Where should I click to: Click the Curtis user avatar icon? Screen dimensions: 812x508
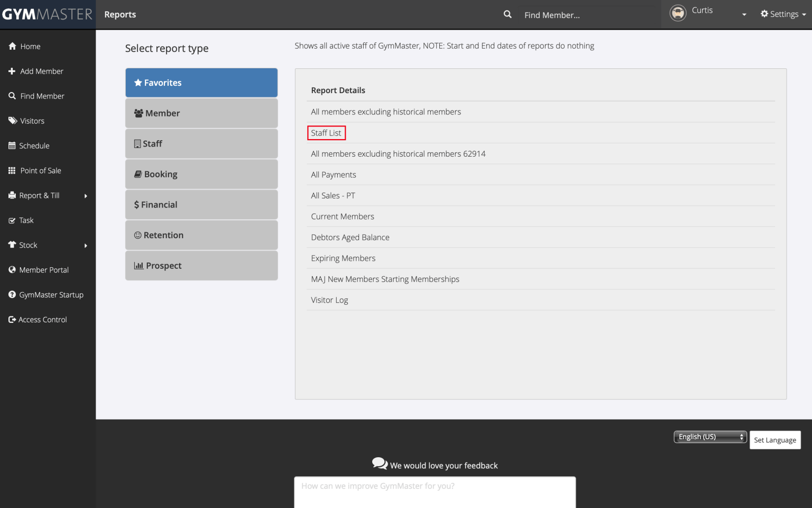(x=678, y=13)
